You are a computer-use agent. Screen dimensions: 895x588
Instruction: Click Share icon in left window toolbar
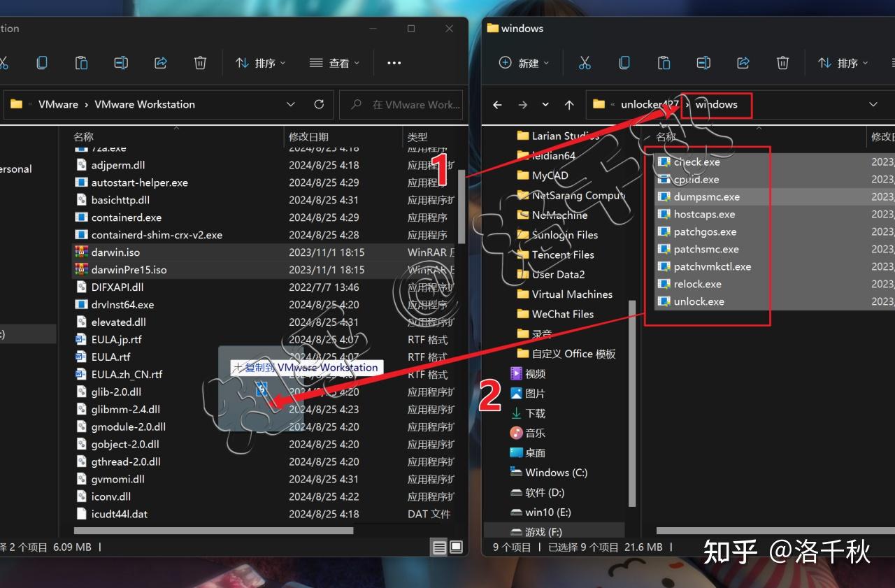click(x=161, y=63)
